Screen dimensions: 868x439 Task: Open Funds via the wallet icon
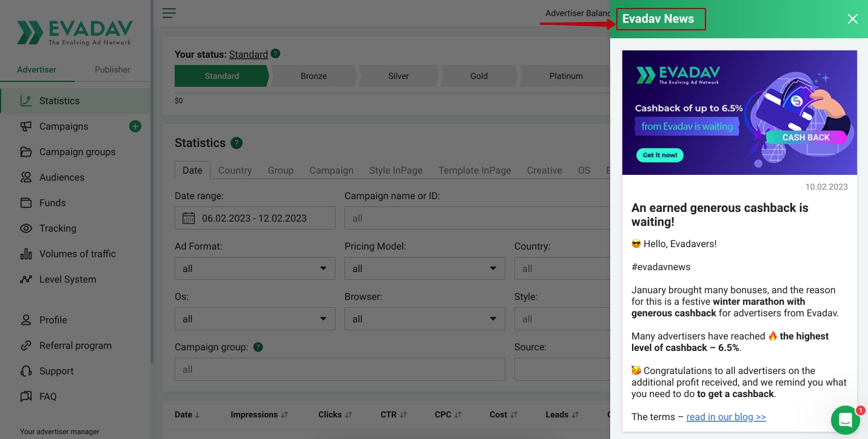click(x=26, y=203)
